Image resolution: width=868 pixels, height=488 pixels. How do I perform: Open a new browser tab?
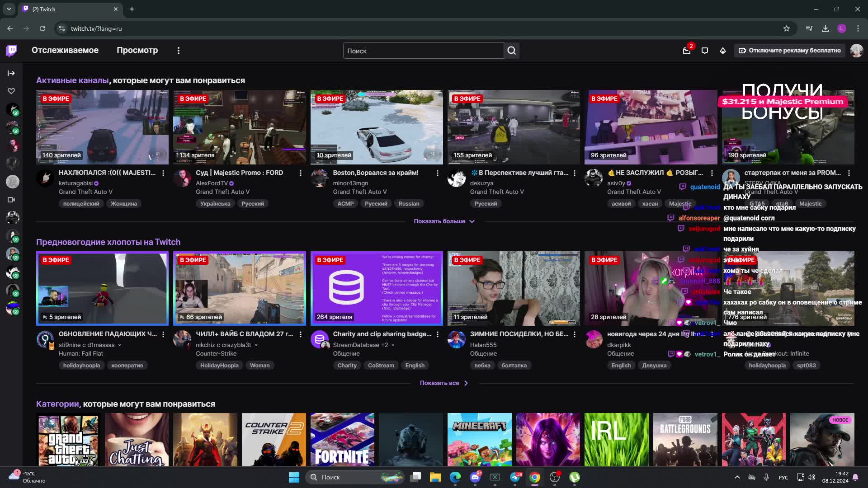[x=132, y=9]
